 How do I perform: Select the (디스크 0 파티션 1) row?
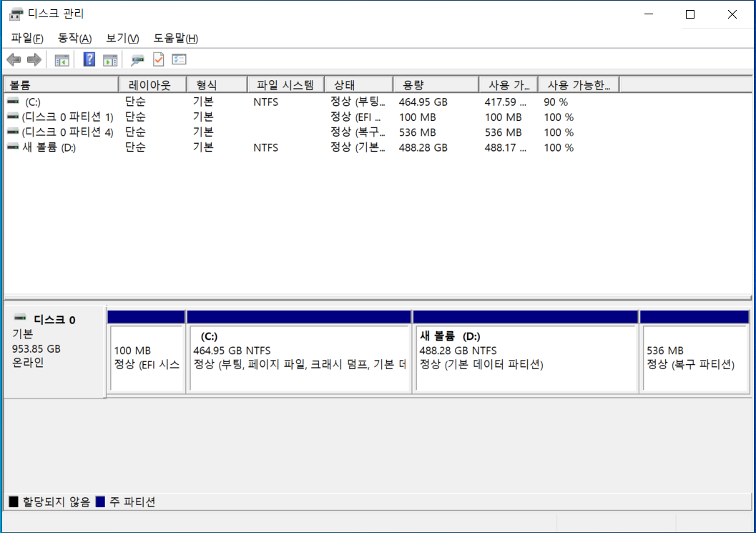[313, 117]
